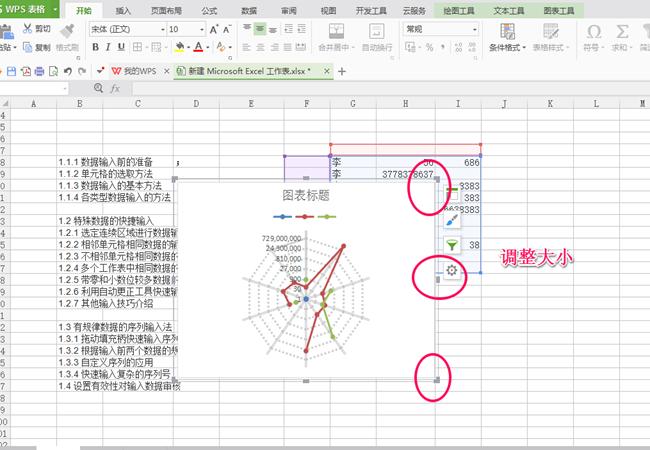
Task: Expand the fill color dropdown arrow
Action: click(x=189, y=47)
